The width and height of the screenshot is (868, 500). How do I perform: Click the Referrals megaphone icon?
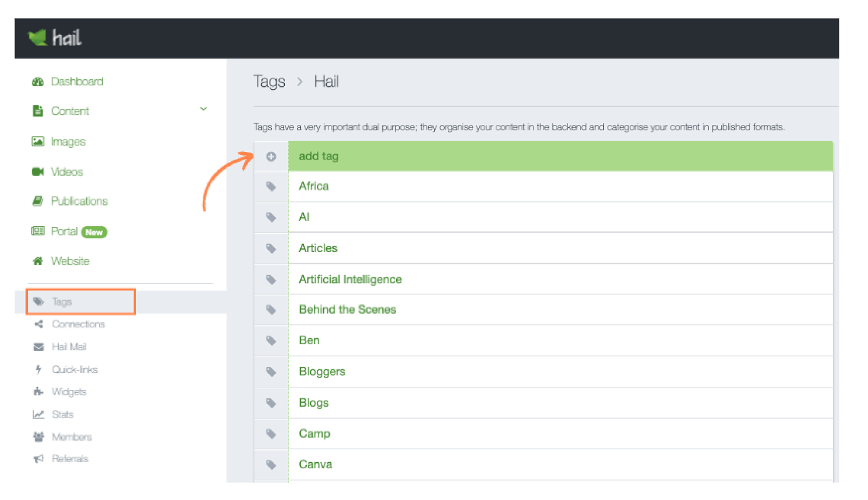point(39,459)
